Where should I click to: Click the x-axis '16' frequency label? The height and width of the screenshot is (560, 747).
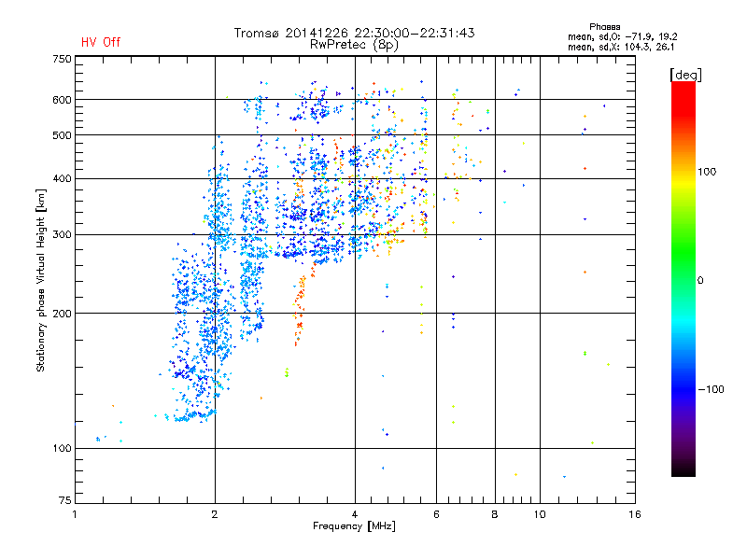[x=635, y=514]
